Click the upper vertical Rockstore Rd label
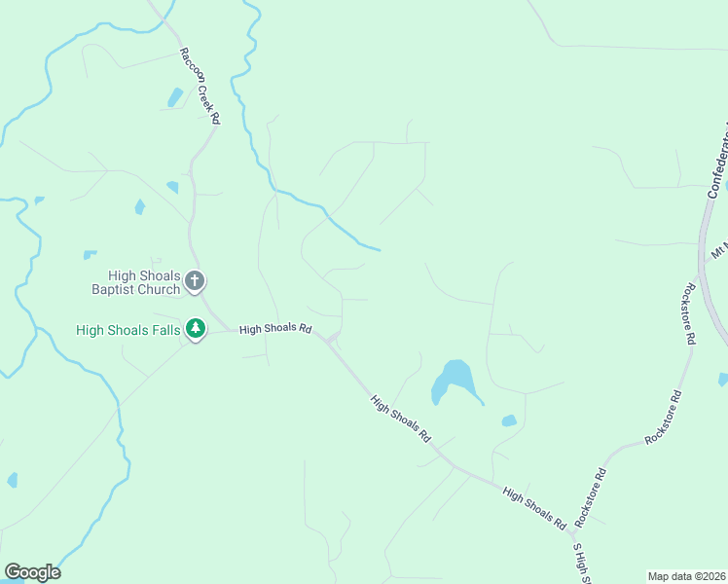 pos(689,313)
